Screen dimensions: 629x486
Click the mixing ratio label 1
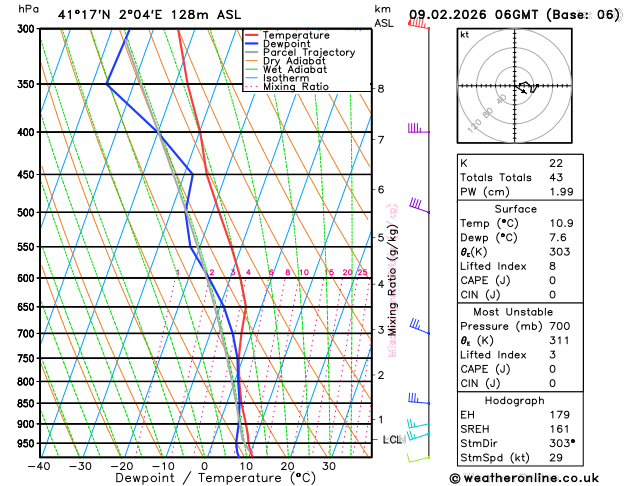tap(178, 272)
